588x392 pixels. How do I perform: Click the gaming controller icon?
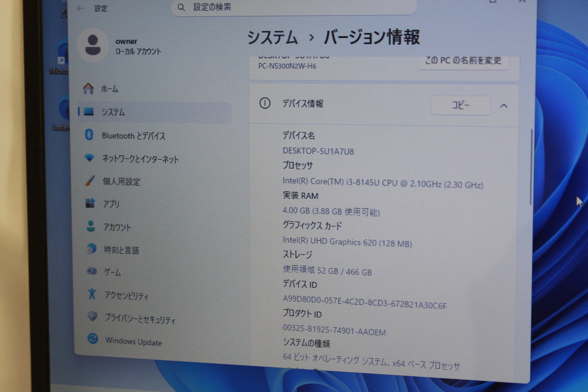[92, 271]
